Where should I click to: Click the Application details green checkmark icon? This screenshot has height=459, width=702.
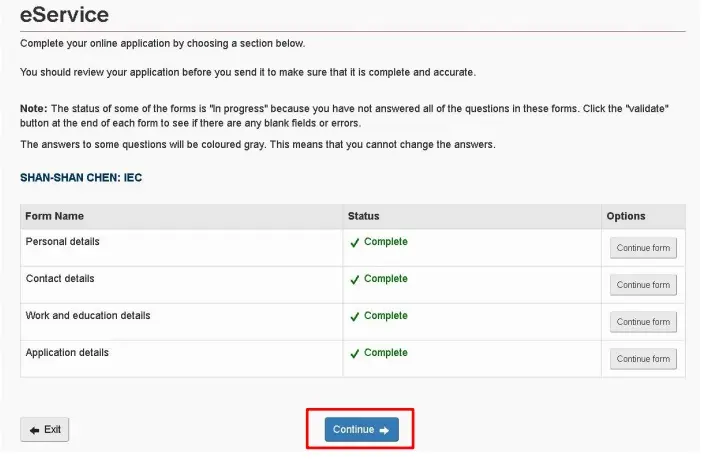point(355,354)
